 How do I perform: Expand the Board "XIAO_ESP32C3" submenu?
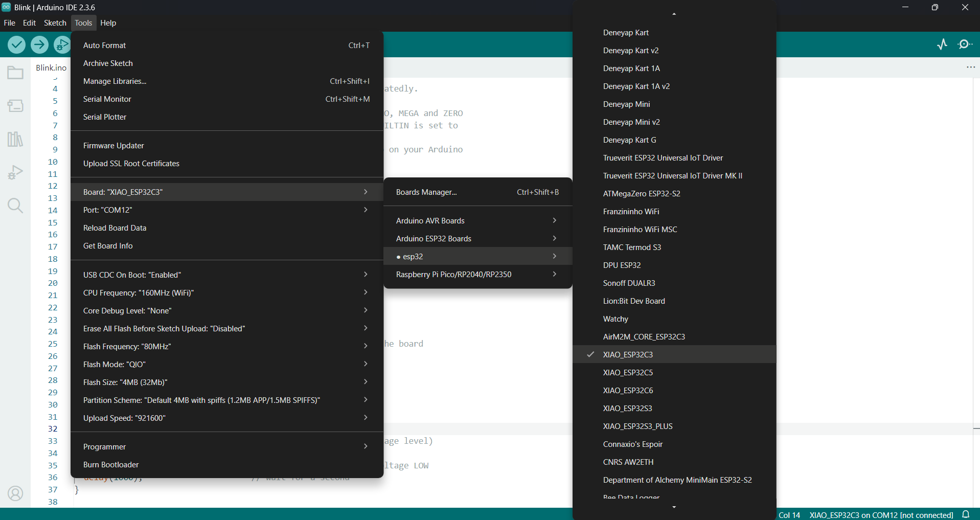point(227,192)
